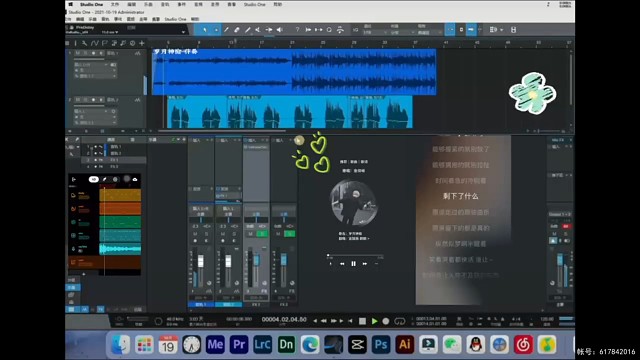Toggle green Solo on FX 1 channel
The width and height of the screenshot is (640, 360).
[262, 234]
